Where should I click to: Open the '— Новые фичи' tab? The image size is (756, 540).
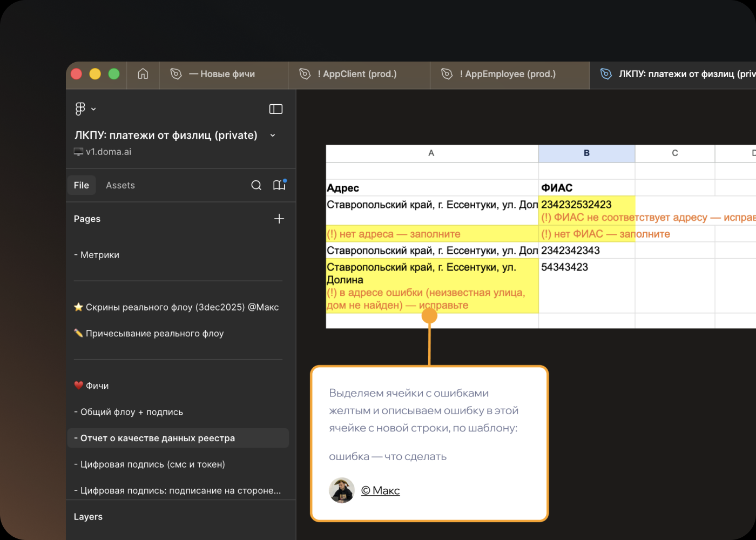coord(222,74)
